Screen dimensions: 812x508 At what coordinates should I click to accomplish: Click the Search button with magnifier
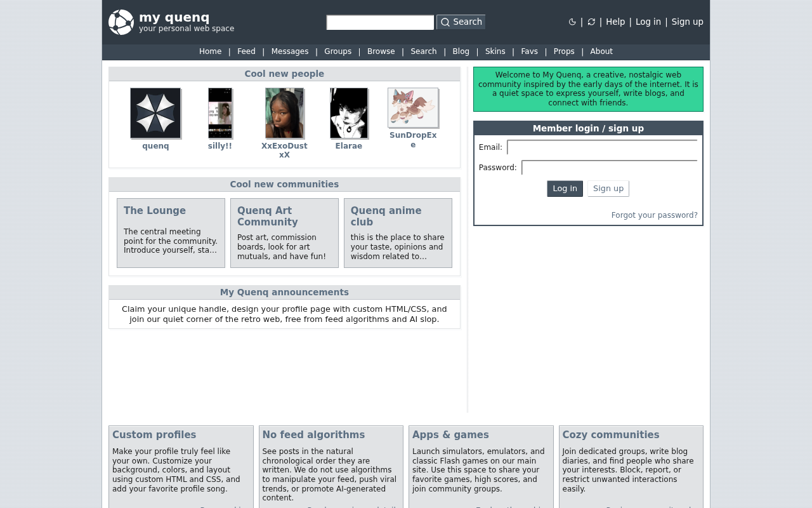coord(461,22)
